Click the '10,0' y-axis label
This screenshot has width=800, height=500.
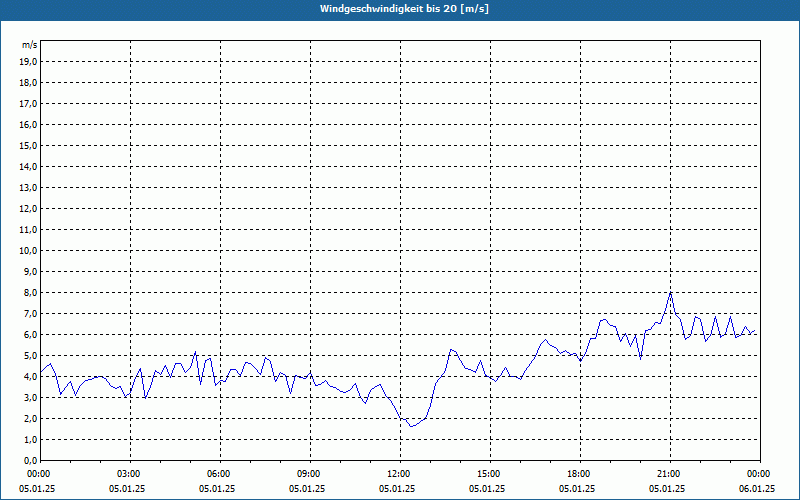29,251
